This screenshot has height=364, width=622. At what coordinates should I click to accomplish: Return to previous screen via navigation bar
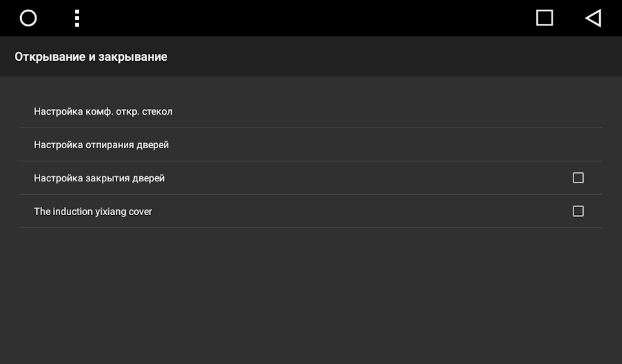coord(593,18)
